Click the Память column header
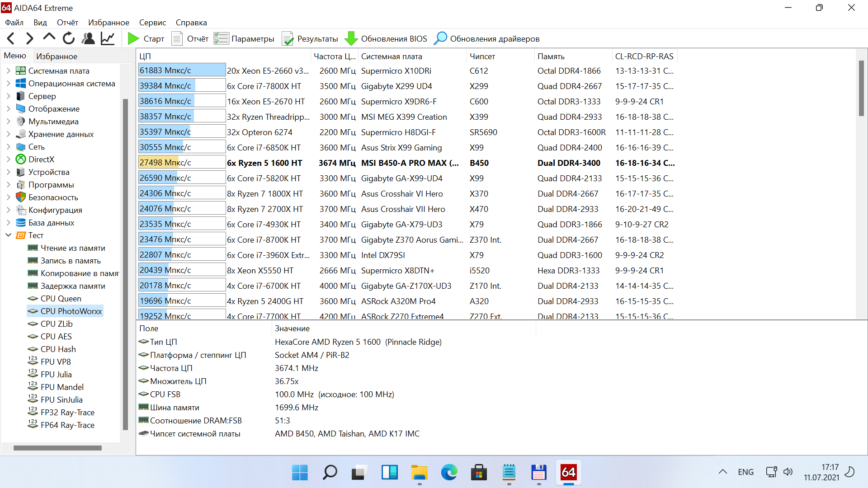 pyautogui.click(x=551, y=56)
